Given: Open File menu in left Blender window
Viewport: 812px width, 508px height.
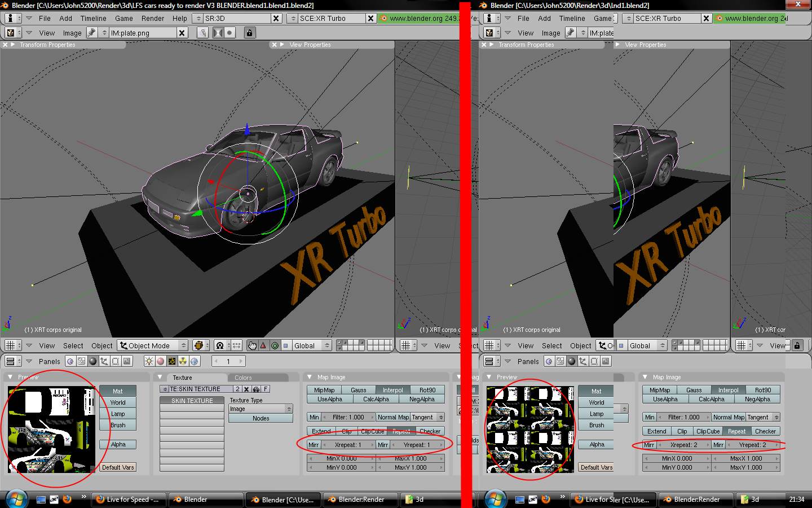Looking at the screenshot, I should click(x=45, y=18).
